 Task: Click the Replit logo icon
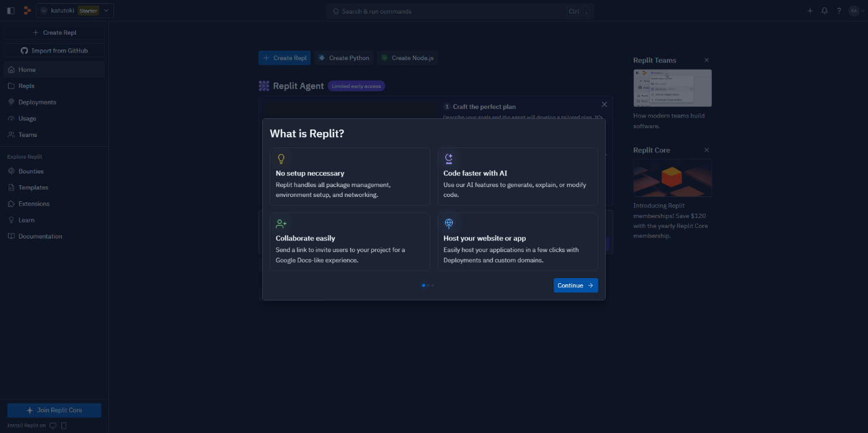point(27,11)
